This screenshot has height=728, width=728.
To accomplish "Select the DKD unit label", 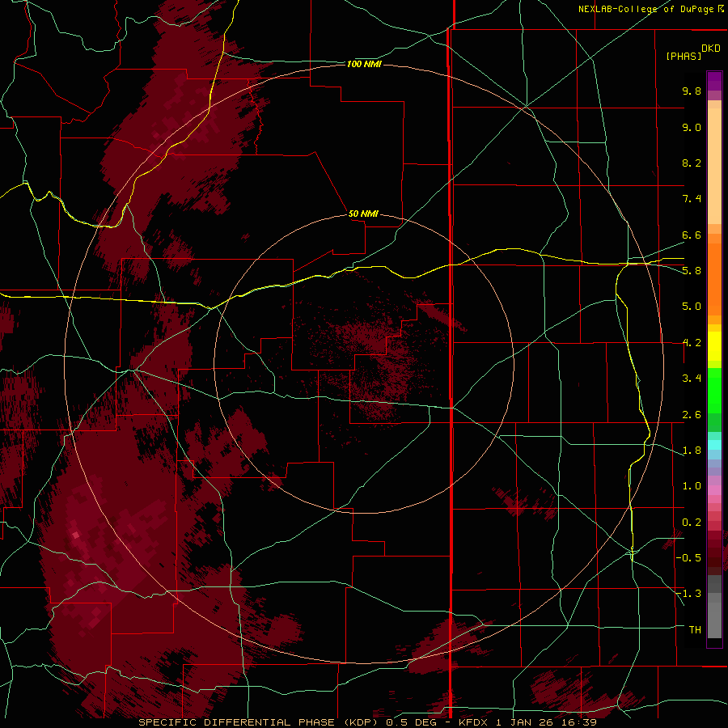I will 711,49.
